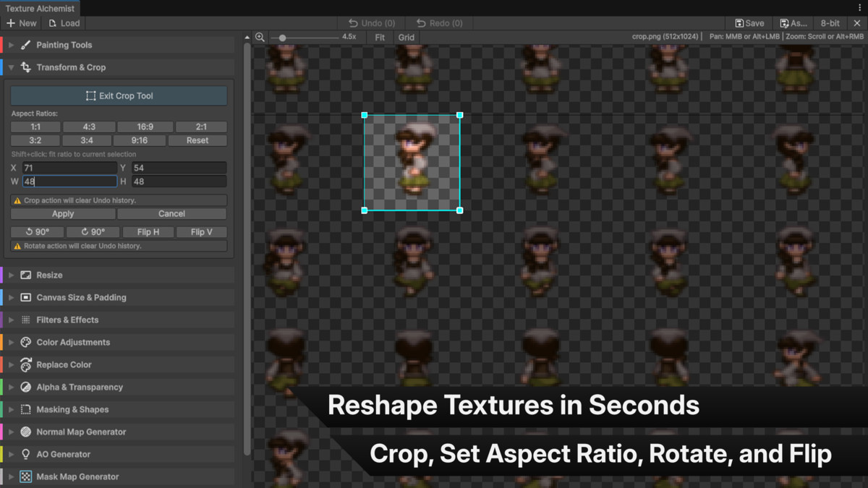Click the Normal Map Generator icon
This screenshot has height=488, width=868.
coord(26,432)
